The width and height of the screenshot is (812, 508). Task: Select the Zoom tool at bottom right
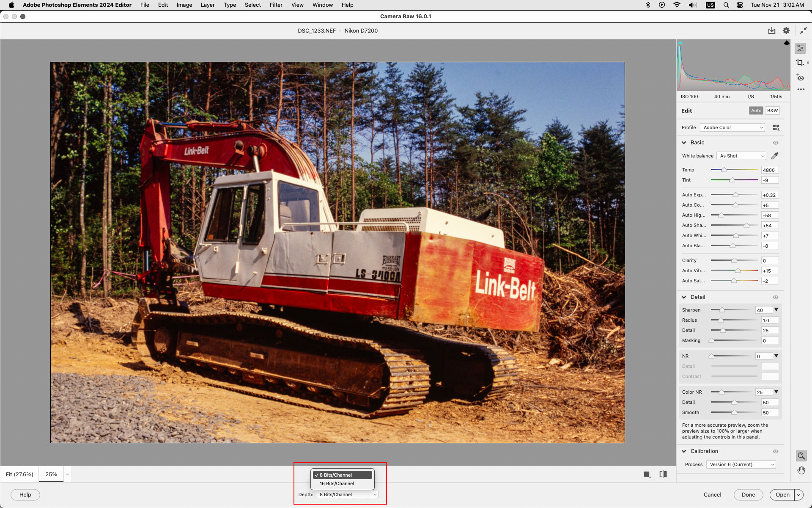(801, 456)
